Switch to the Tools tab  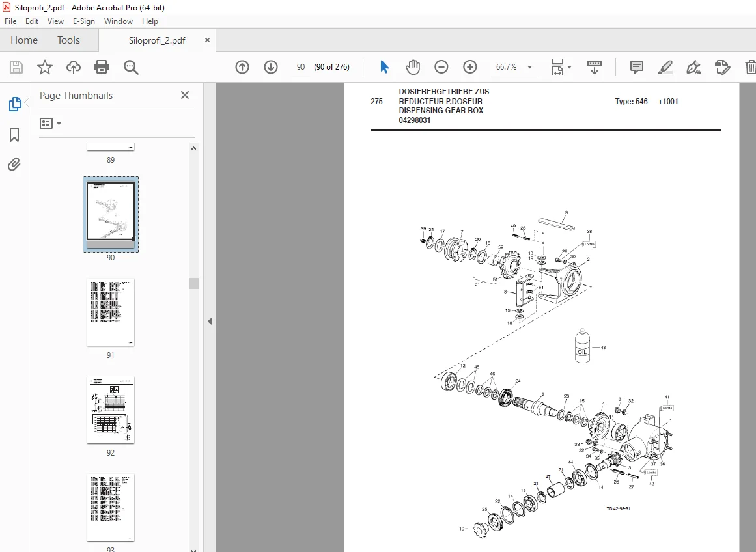point(68,40)
